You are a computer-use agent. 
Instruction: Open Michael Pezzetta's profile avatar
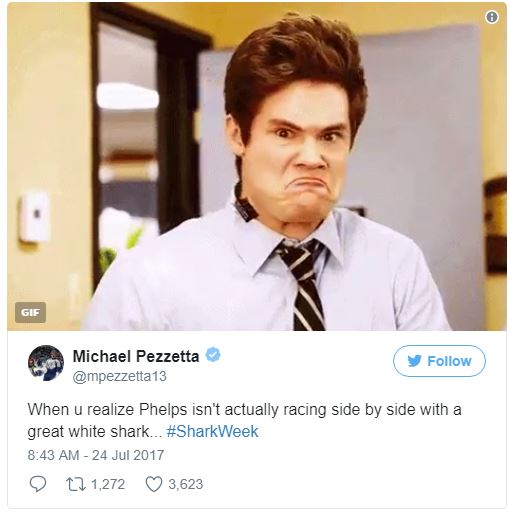tap(46, 363)
